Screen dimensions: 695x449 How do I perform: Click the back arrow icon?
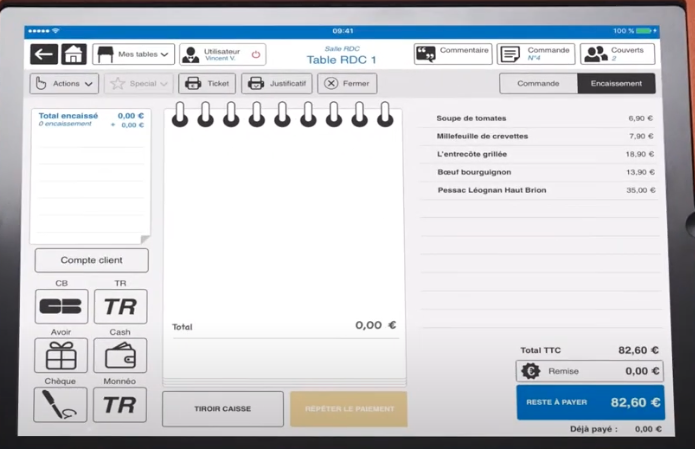click(43, 54)
